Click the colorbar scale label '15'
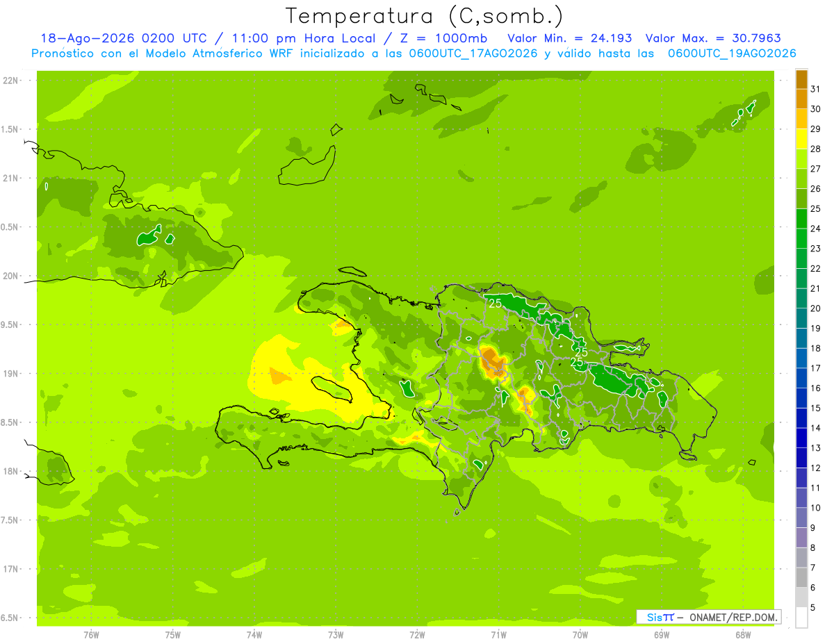This screenshot has width=834, height=644. click(x=816, y=408)
